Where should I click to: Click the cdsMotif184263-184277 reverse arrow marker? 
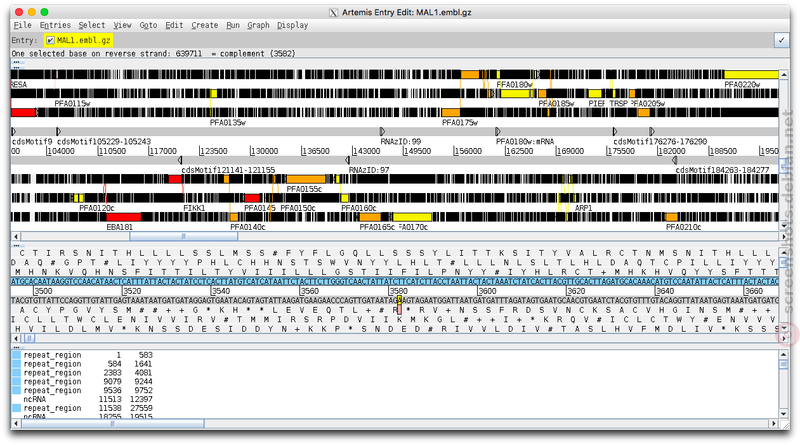674,160
